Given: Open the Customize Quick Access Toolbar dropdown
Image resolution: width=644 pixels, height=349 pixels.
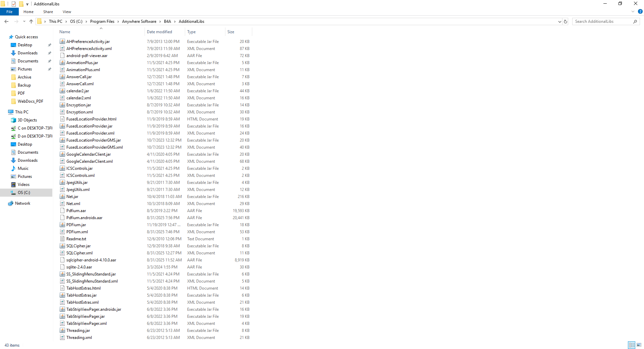Looking at the screenshot, I should point(27,4).
